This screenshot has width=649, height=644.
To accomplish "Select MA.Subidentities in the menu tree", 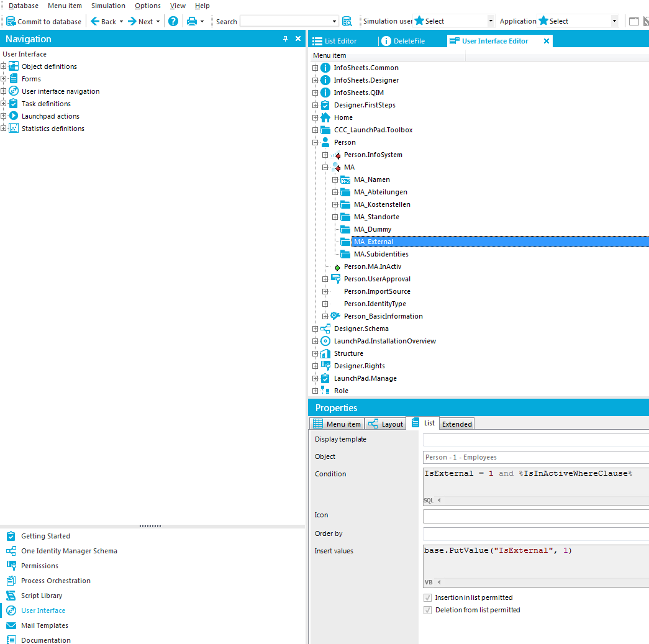I will point(381,254).
